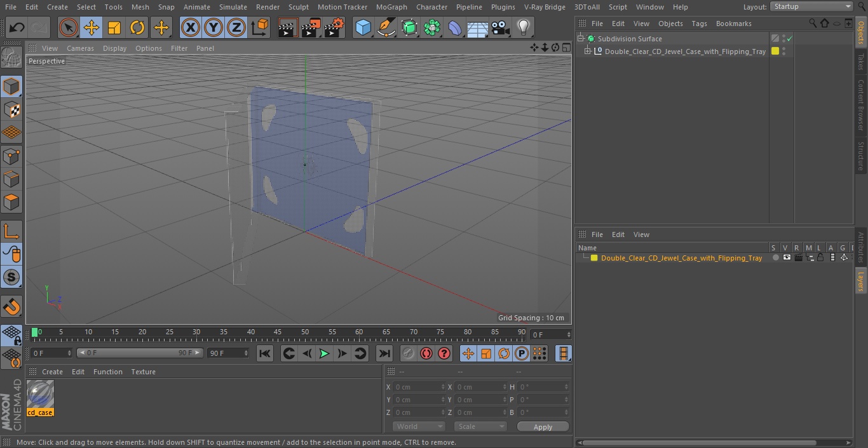The height and width of the screenshot is (448, 868).
Task: Open the spline pen tool
Action: click(x=386, y=27)
